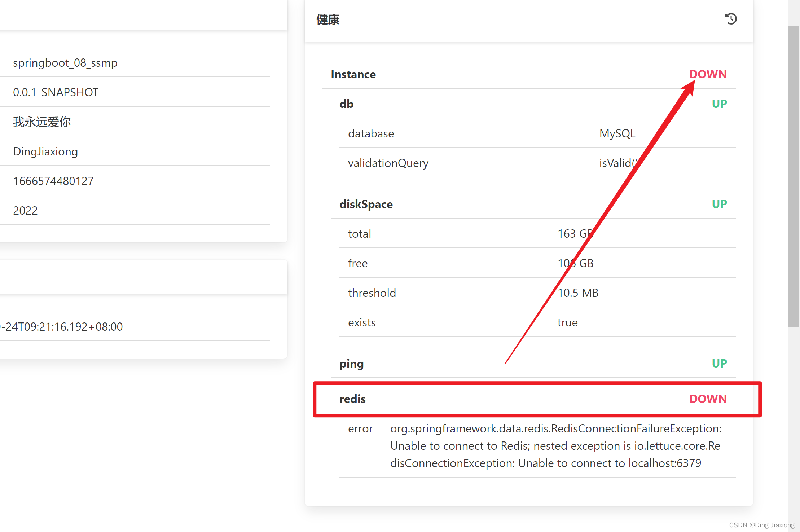Screen dimensions: 800x532
Task: Click the 健康 panel heading
Action: click(328, 19)
